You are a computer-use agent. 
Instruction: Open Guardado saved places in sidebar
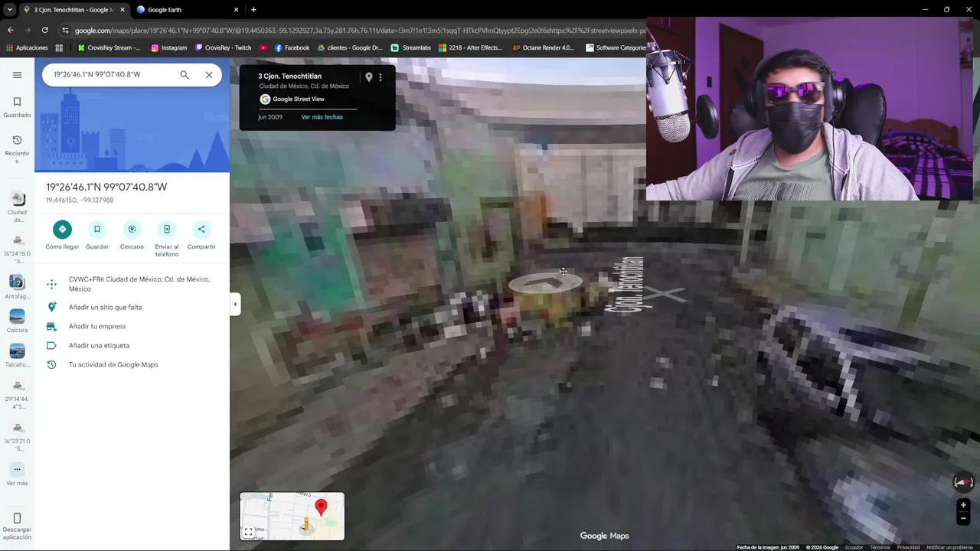click(x=17, y=108)
